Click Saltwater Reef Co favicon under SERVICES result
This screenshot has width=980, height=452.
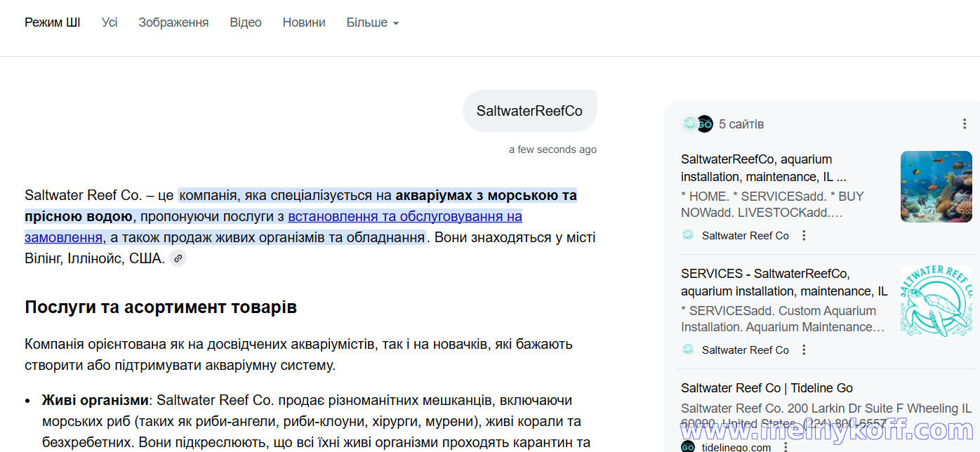click(688, 350)
